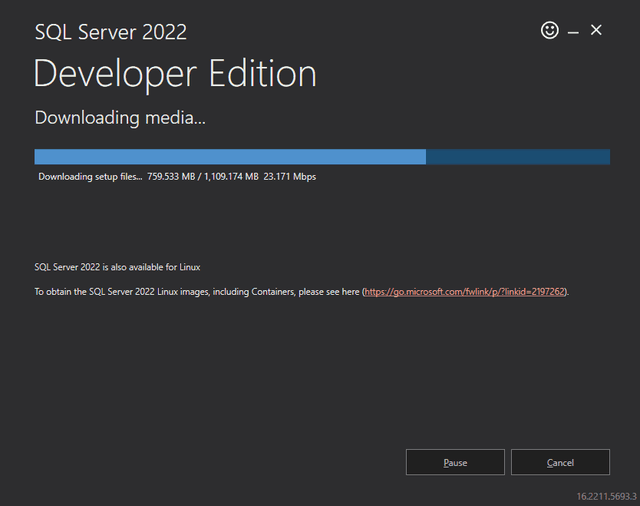Pause the media download
The image size is (640, 506).
coord(455,462)
